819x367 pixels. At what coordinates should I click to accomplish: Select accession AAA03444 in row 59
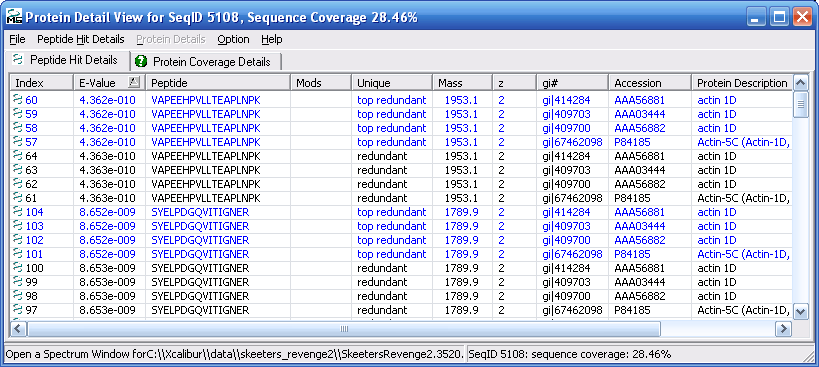[x=639, y=114]
